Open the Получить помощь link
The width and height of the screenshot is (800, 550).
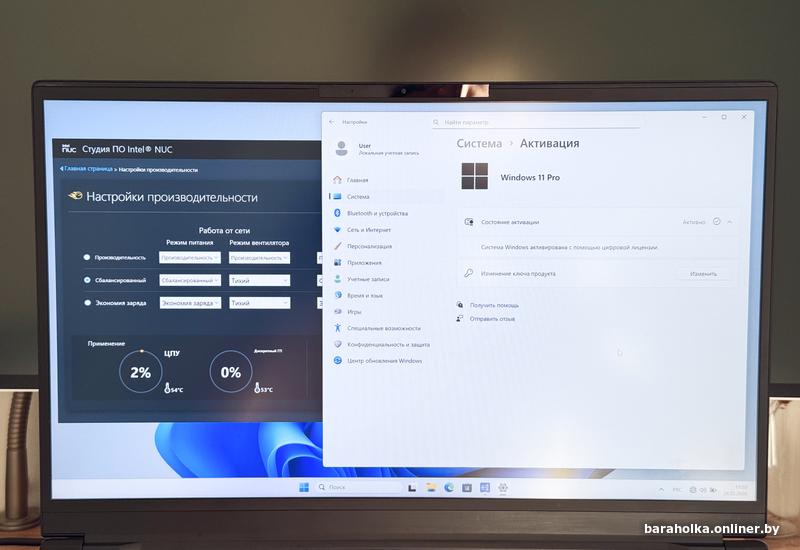[494, 305]
